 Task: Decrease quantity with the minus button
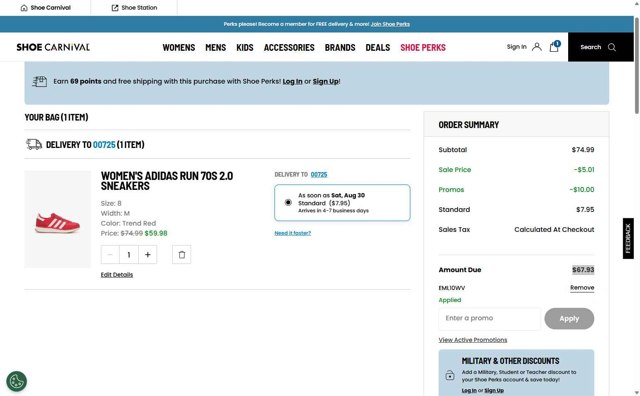coord(110,254)
